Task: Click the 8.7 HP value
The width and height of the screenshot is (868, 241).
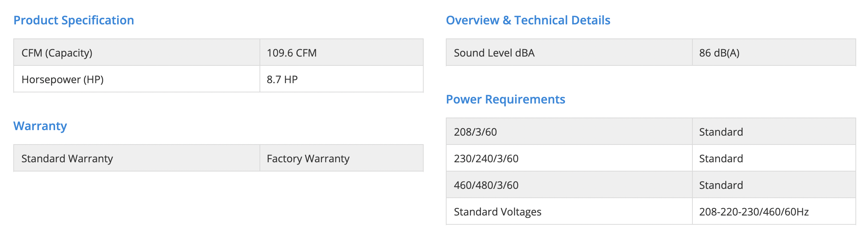Action: tap(282, 79)
